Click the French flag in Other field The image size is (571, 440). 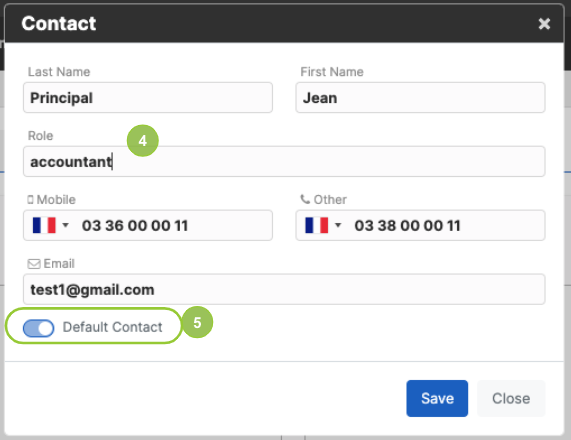tap(316, 225)
